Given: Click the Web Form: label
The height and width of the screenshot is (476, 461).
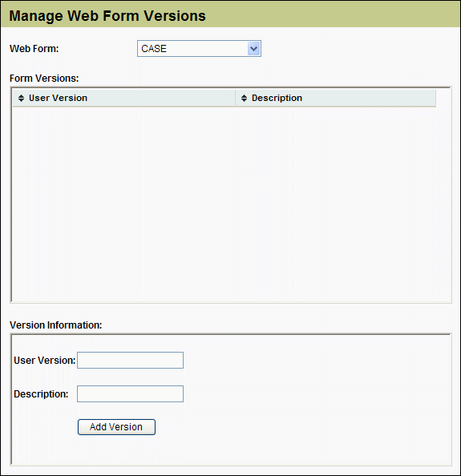Looking at the screenshot, I should [34, 49].
